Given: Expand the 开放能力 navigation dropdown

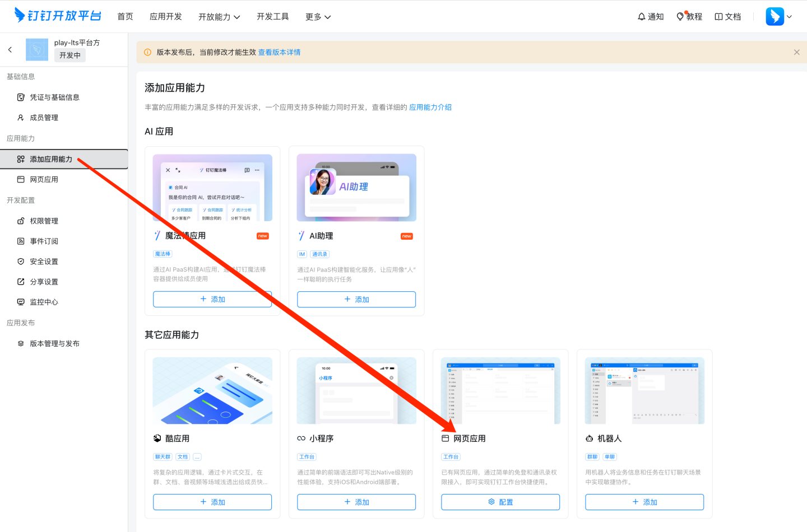Looking at the screenshot, I should [x=219, y=17].
